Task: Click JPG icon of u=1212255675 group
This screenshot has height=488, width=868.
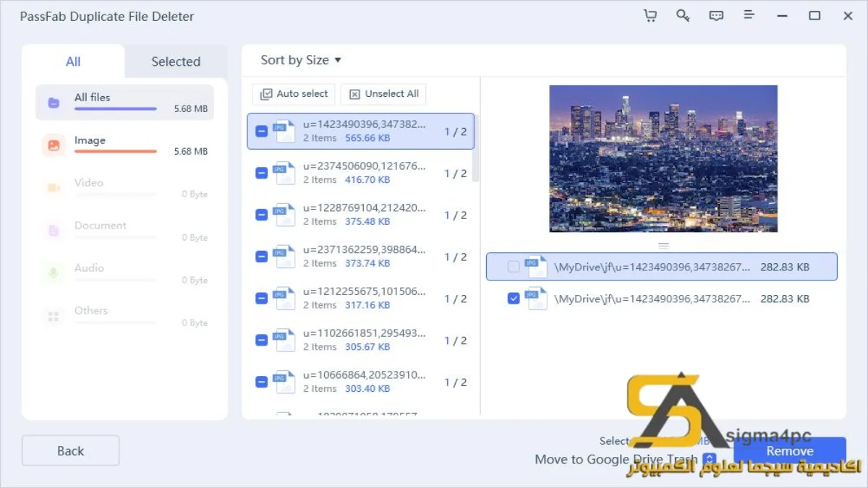Action: point(284,299)
